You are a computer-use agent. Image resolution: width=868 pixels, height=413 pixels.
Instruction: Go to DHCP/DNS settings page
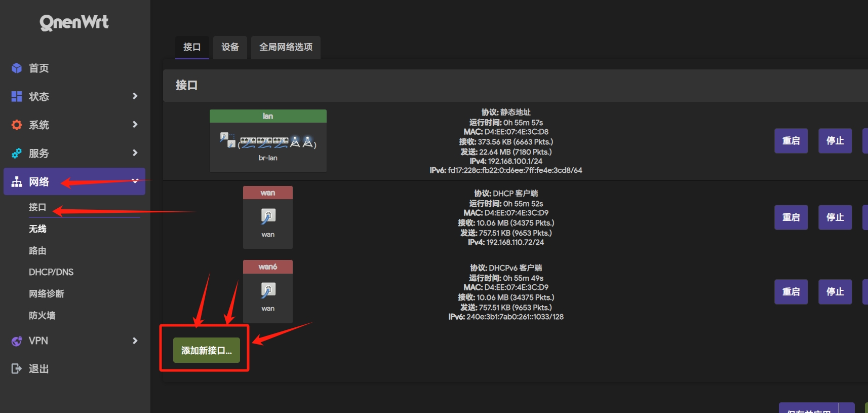click(x=51, y=272)
